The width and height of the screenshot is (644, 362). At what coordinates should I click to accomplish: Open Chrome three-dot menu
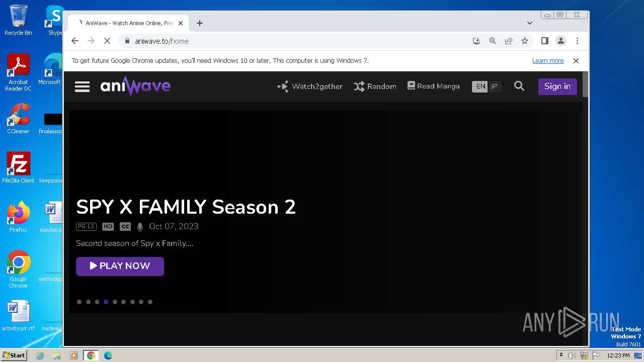(577, 41)
